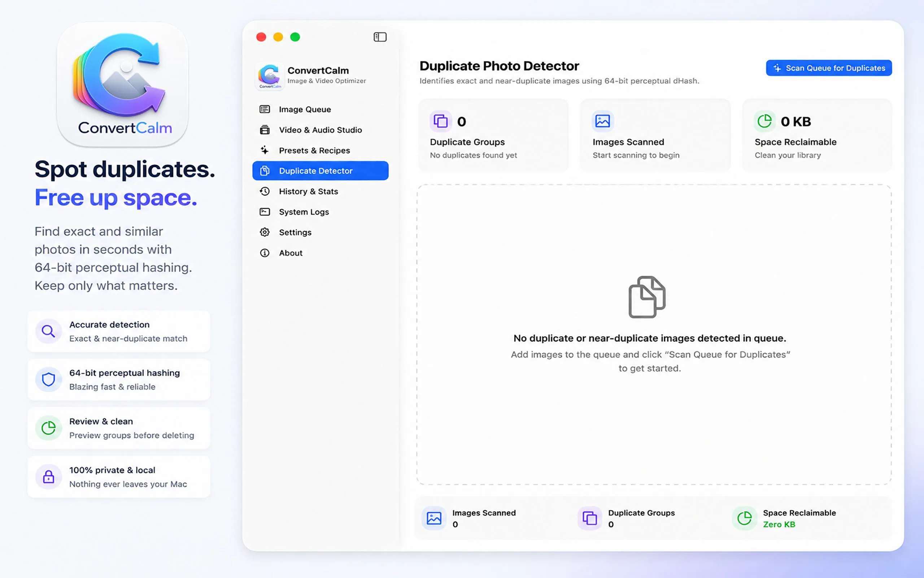Open Settings in the sidebar
Screen dimensions: 924x578
coord(321,232)
